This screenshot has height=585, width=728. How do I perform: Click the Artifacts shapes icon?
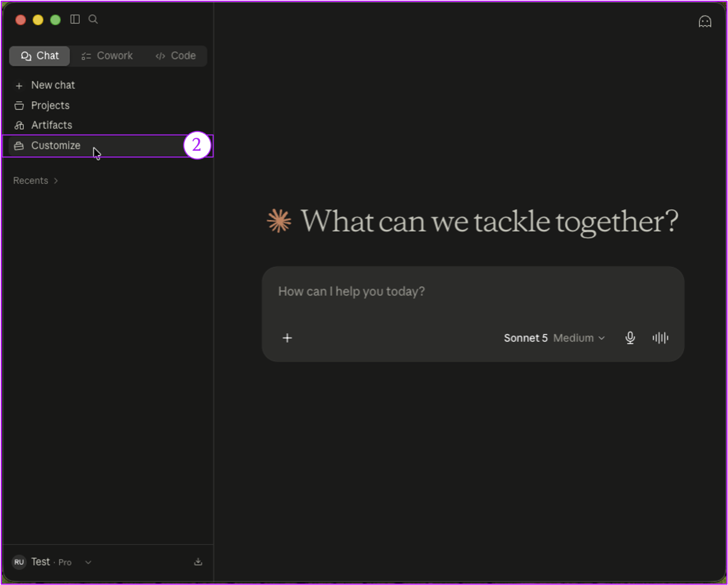[19, 125]
